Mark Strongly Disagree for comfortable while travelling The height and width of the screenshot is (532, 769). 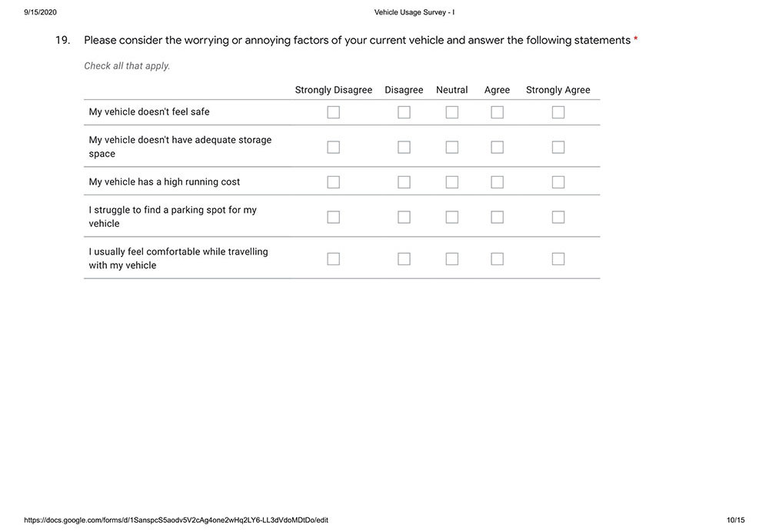(x=333, y=259)
